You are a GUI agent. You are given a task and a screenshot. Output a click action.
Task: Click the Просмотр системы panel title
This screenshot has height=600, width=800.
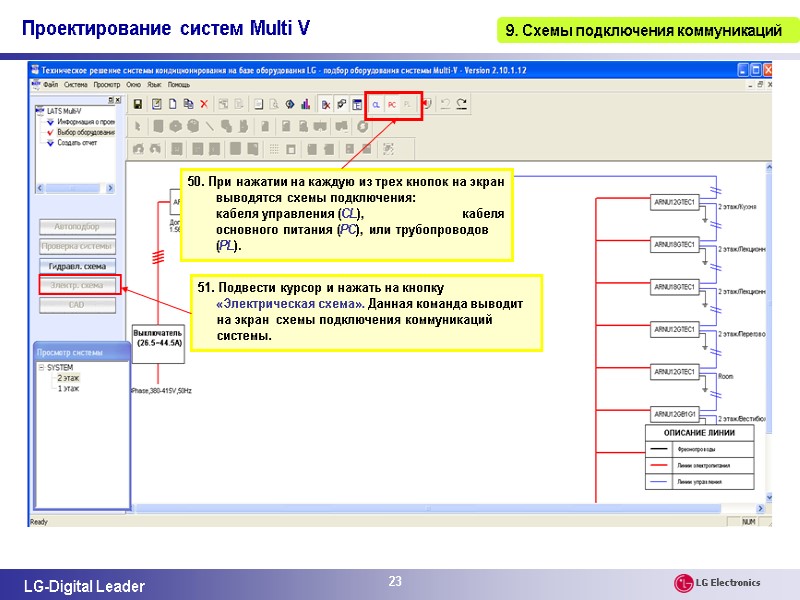coord(70,353)
